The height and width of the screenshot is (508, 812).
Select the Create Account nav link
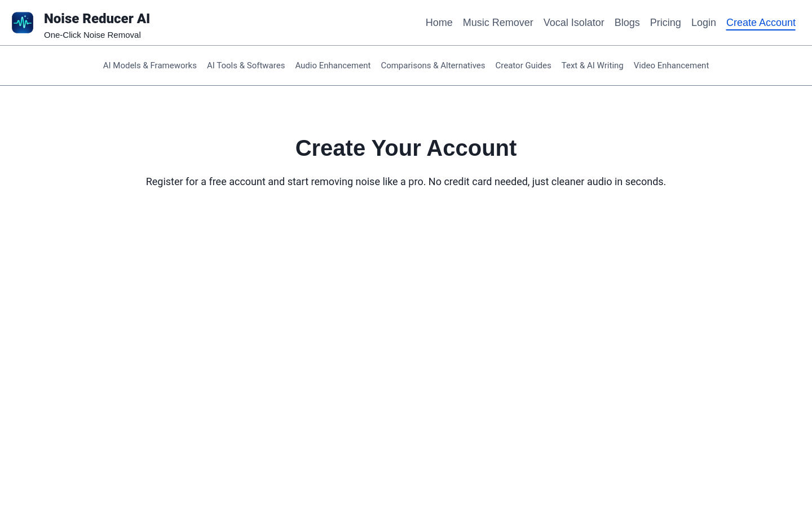pos(761,23)
